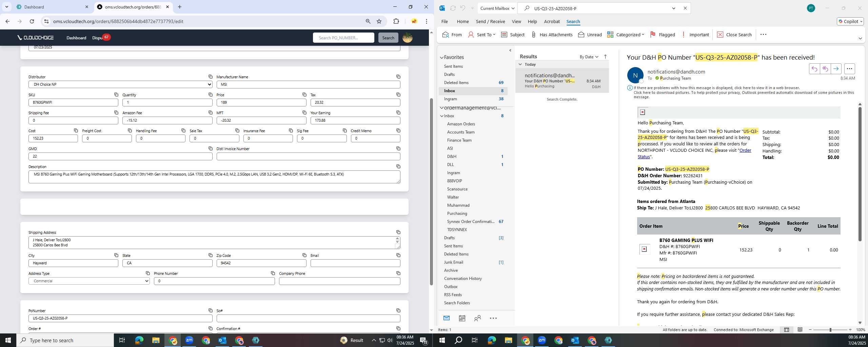Reload the OMS page
Viewport: 868px width, 347px height.
click(x=32, y=21)
